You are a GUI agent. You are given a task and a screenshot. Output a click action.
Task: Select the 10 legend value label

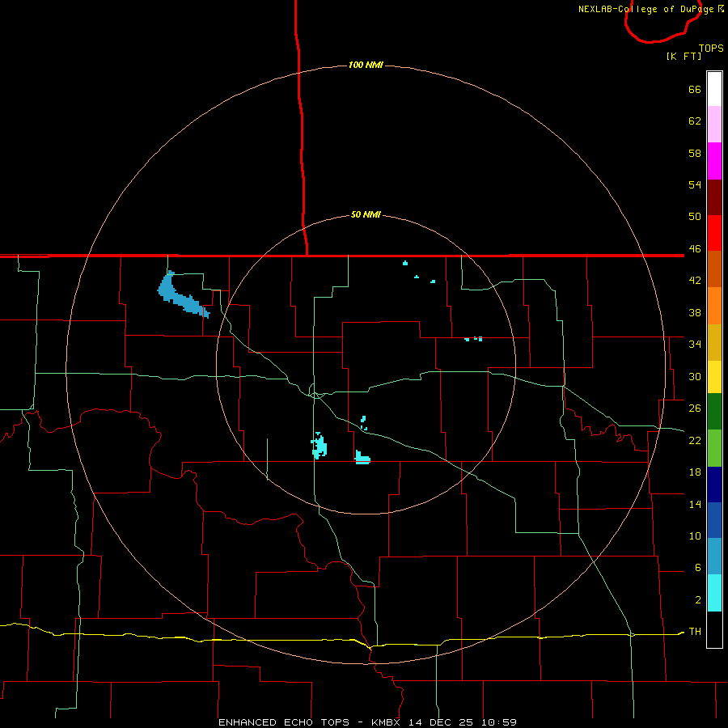point(695,536)
